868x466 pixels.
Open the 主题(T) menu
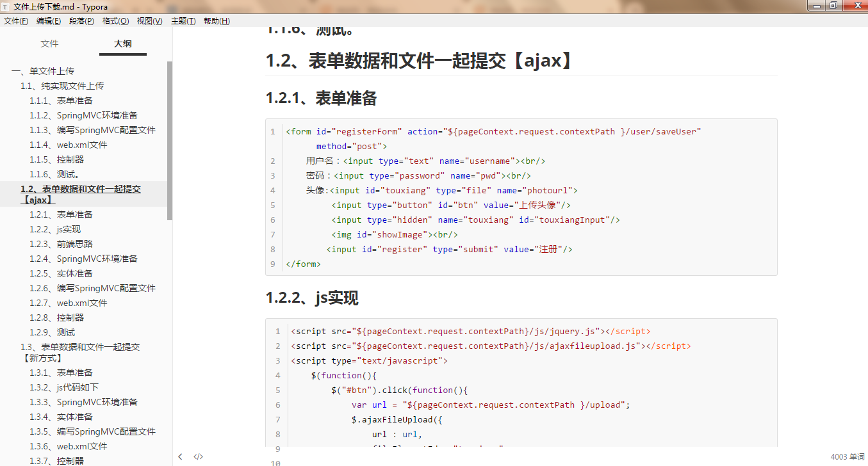183,21
